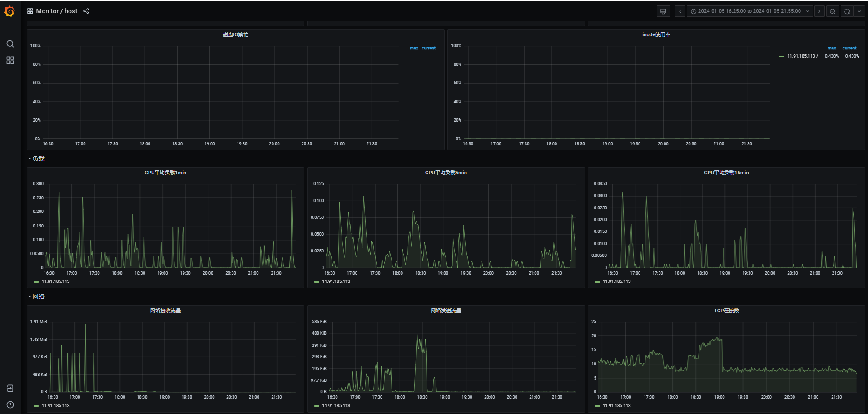Click the 488 KiB peak in 网络发送流量 graph
This screenshot has height=414, width=868.
click(x=417, y=334)
